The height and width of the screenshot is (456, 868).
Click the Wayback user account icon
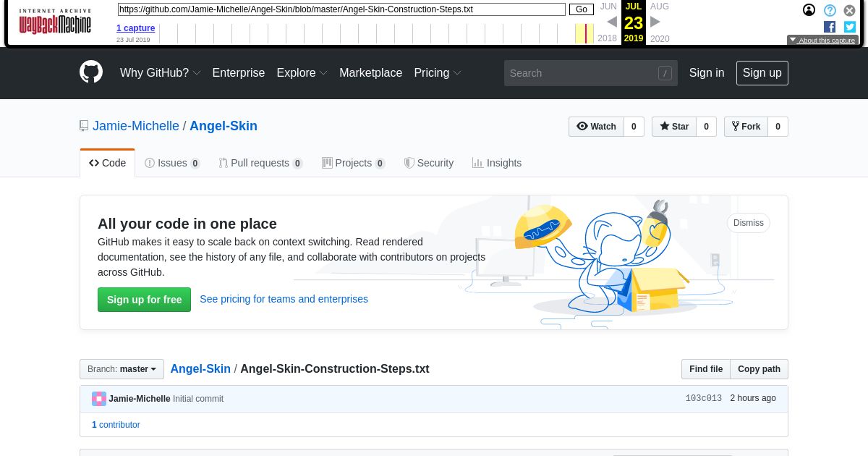tap(809, 10)
